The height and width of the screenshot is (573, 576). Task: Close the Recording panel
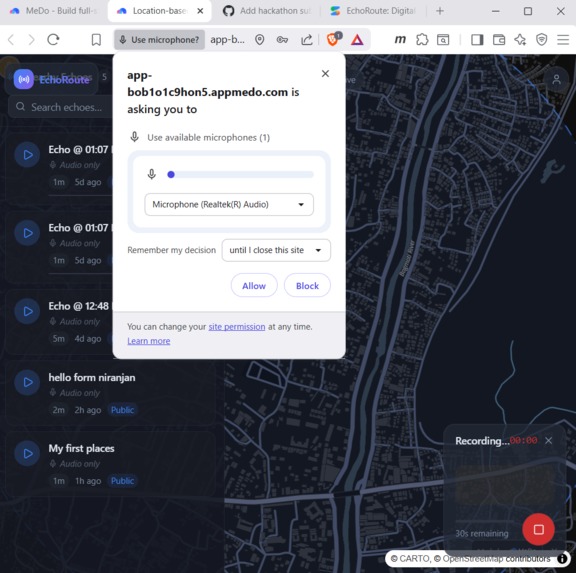(548, 440)
